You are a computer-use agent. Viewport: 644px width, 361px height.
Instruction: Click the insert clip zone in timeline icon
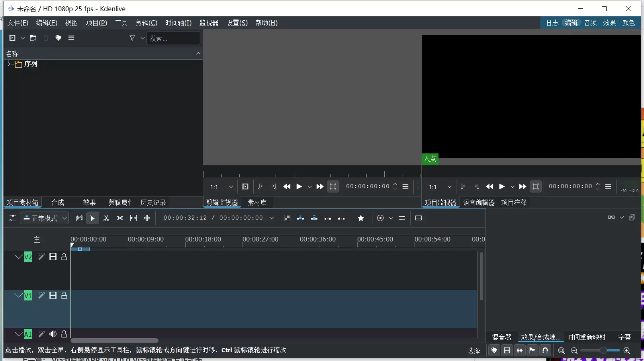301,218
